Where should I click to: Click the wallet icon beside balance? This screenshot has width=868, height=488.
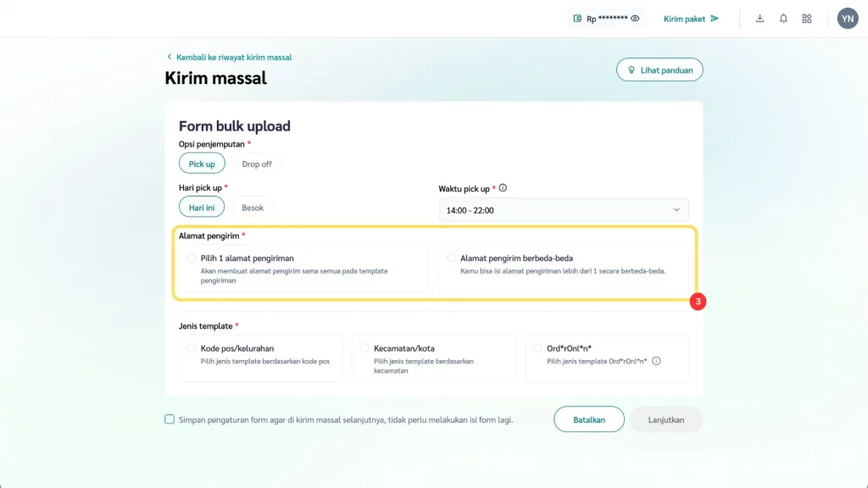click(x=577, y=19)
